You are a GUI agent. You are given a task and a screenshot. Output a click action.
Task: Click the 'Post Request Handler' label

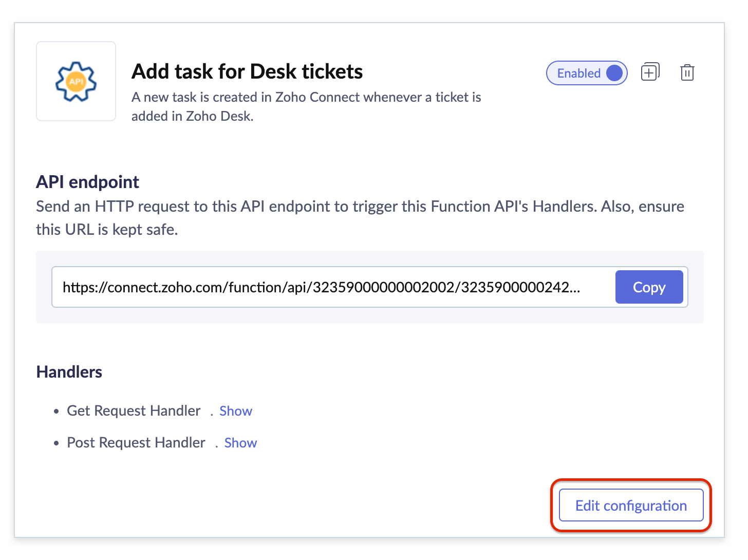point(136,443)
